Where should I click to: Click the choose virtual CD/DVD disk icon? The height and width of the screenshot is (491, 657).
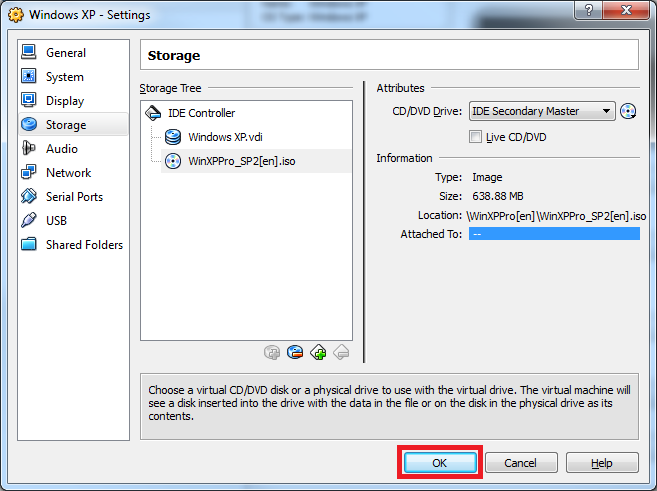coord(628,111)
